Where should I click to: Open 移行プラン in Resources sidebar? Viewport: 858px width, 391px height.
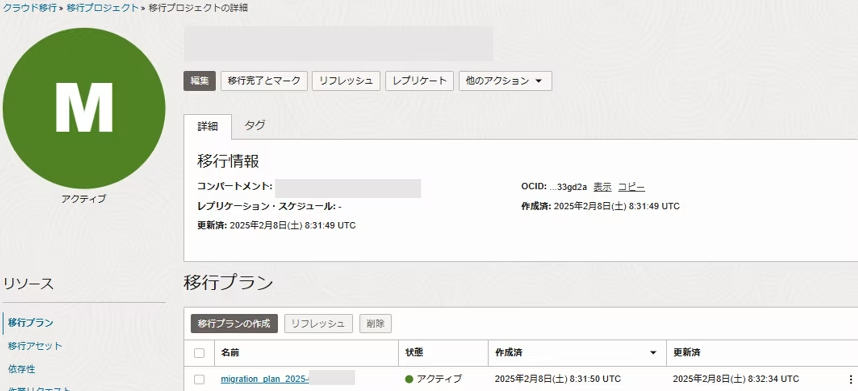(31, 323)
